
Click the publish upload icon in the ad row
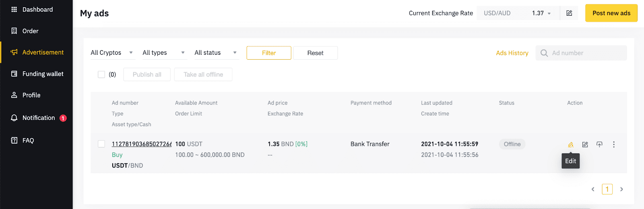click(x=599, y=145)
